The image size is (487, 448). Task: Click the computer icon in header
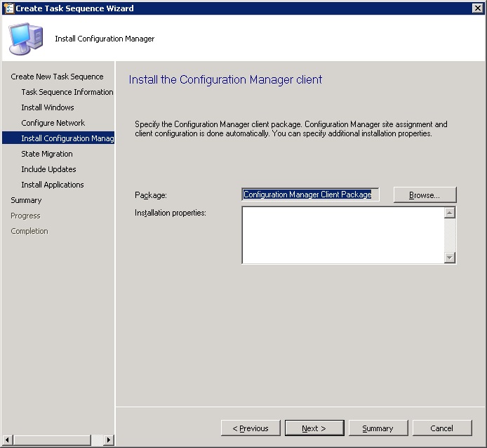click(x=25, y=39)
